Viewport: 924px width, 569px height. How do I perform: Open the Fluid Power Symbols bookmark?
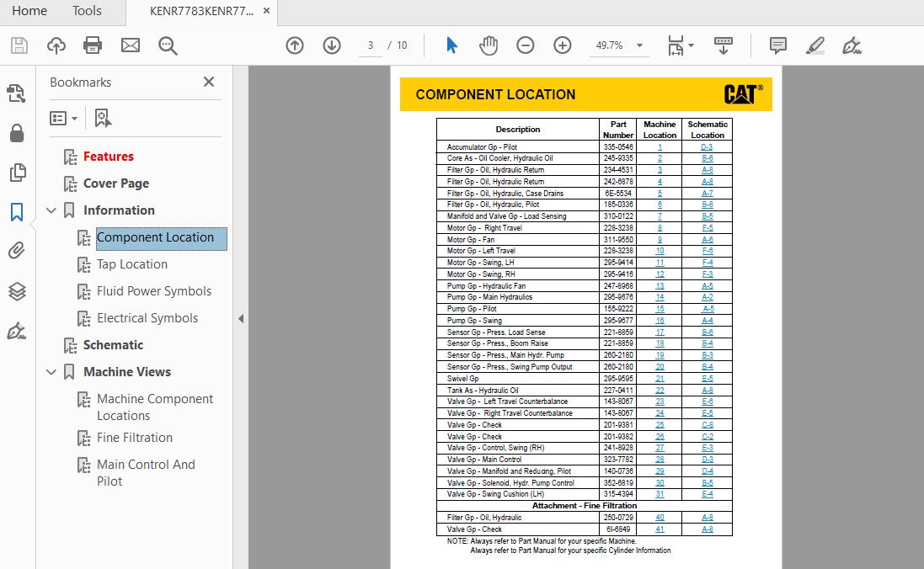click(x=154, y=291)
